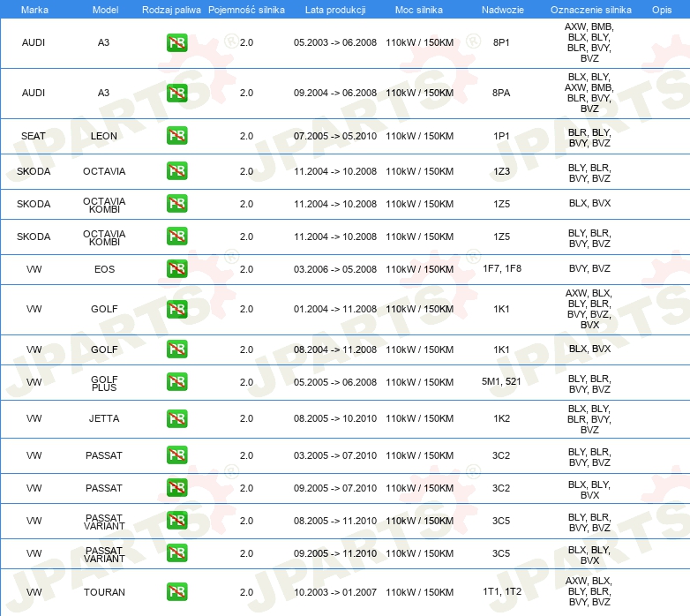Click the production date 10.2003 -> 01.2007
Viewport: 690px width, 616px height.
334,592
